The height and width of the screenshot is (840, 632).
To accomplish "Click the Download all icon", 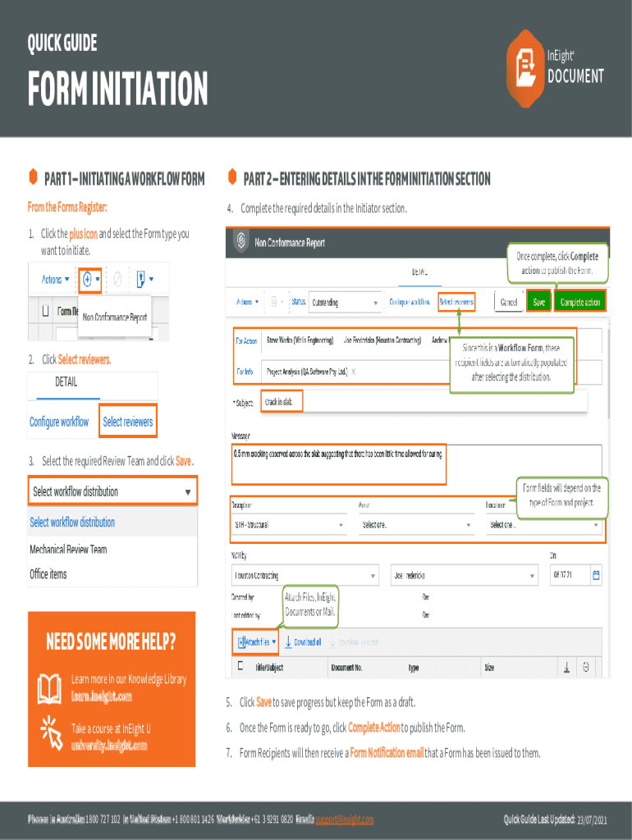I will (x=288, y=641).
